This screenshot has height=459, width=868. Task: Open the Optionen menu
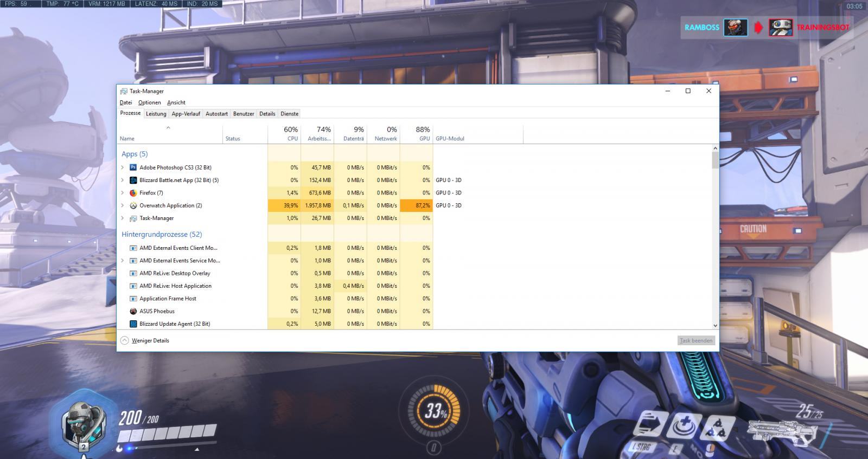tap(149, 102)
